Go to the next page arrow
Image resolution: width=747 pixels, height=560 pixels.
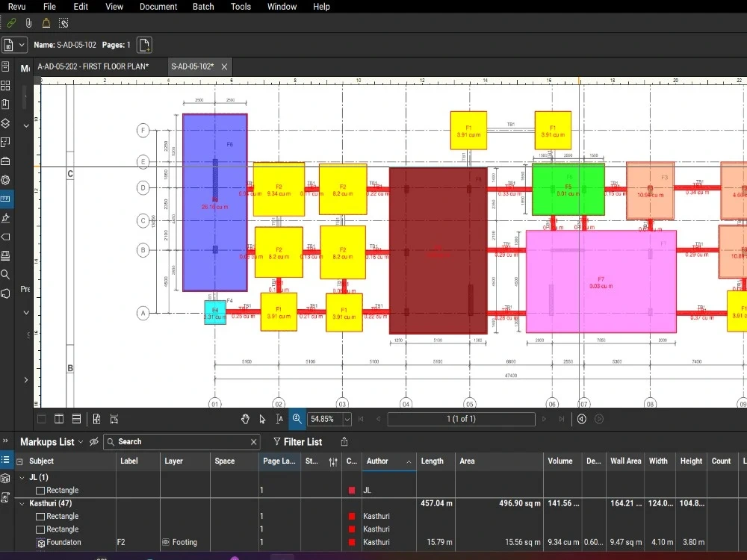coord(544,419)
